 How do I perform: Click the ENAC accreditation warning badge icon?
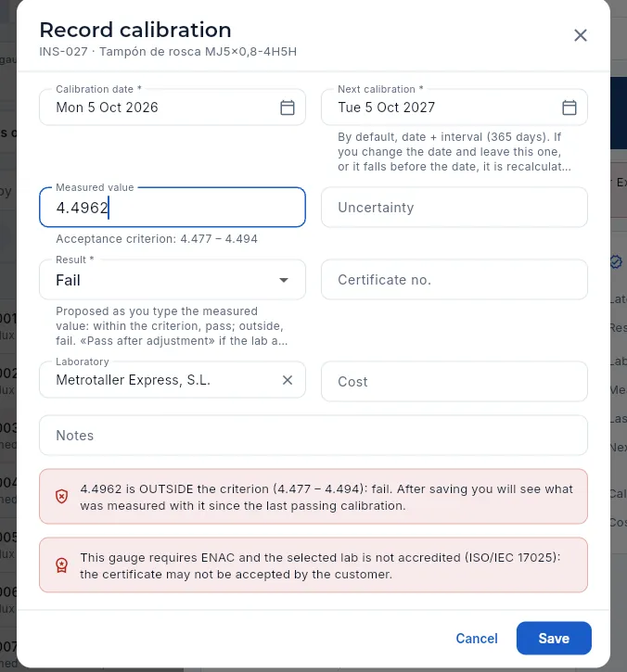pos(62,565)
